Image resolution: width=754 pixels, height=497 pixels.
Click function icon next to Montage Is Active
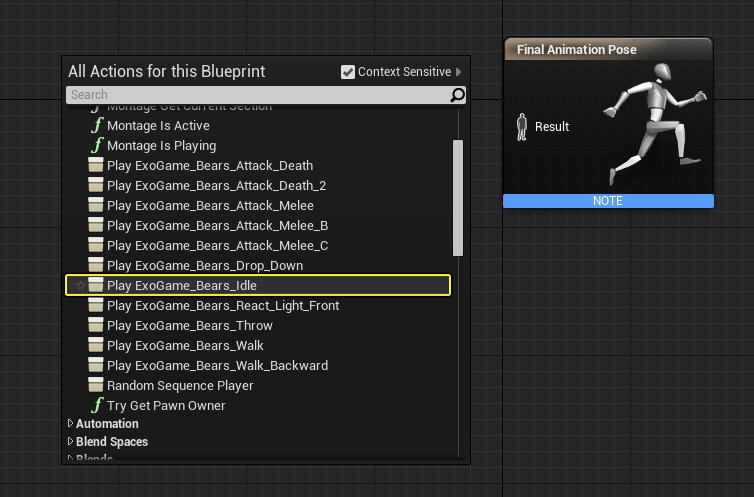coord(97,126)
